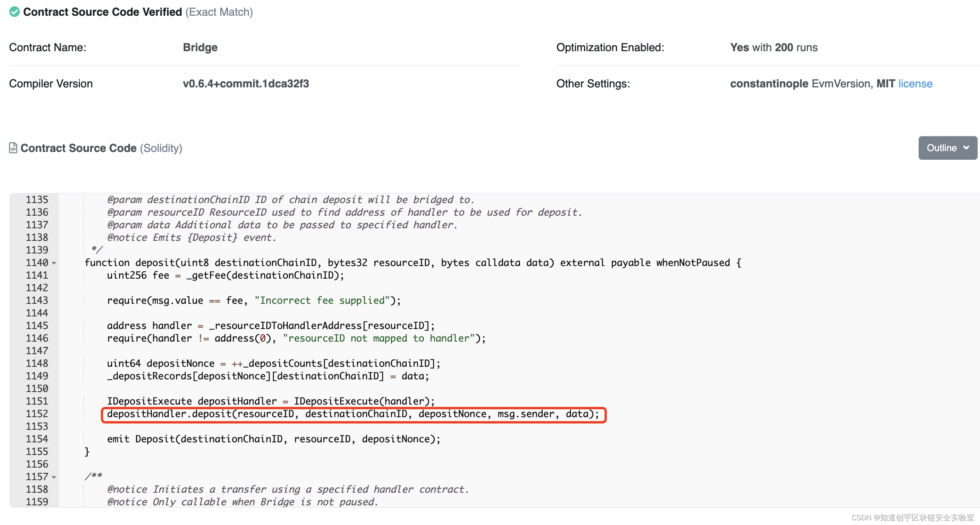Click the Bridge contract name

pos(200,47)
